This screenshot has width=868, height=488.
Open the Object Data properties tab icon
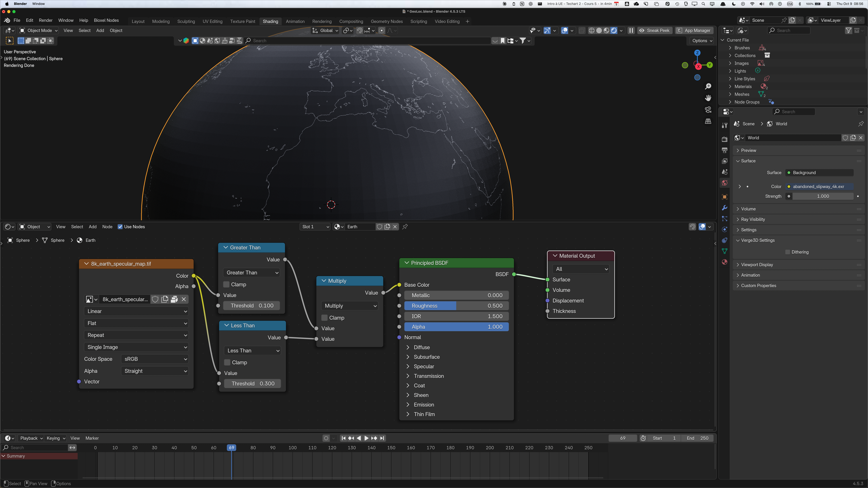click(724, 251)
